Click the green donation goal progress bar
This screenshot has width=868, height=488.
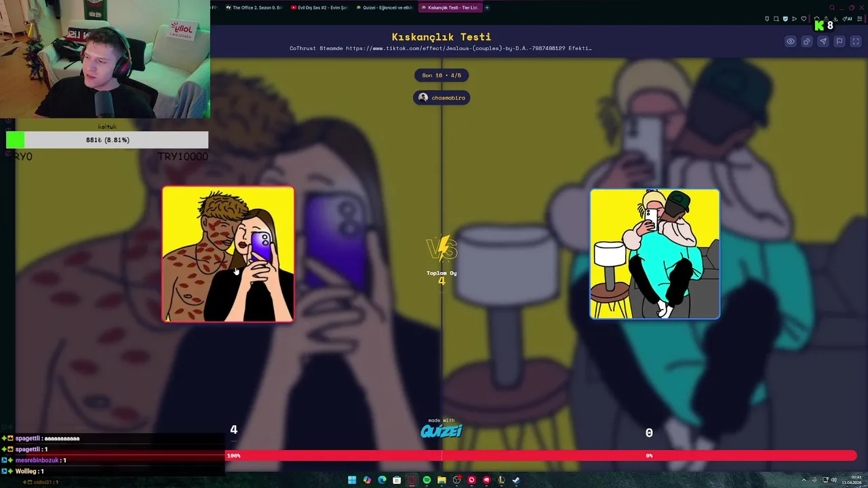pos(107,140)
